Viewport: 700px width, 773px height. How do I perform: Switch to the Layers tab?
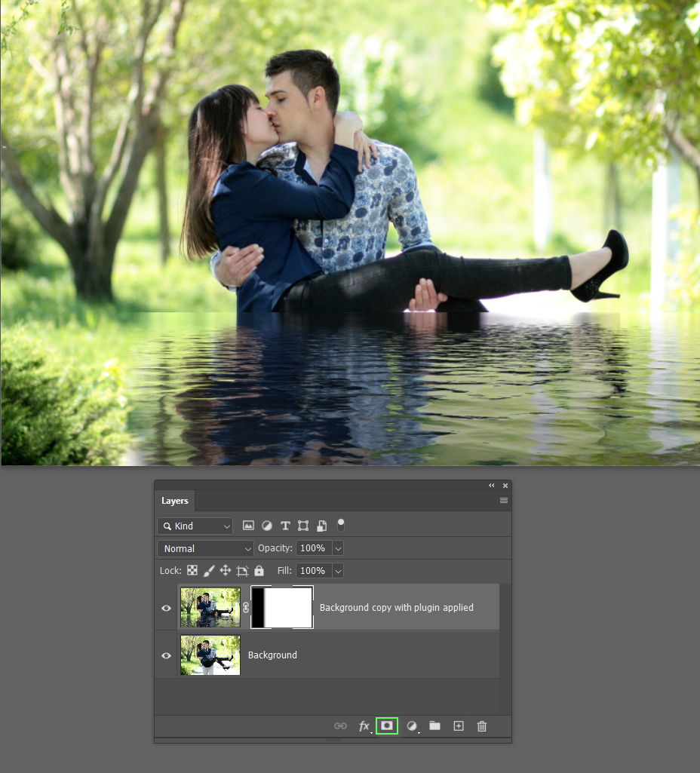174,501
